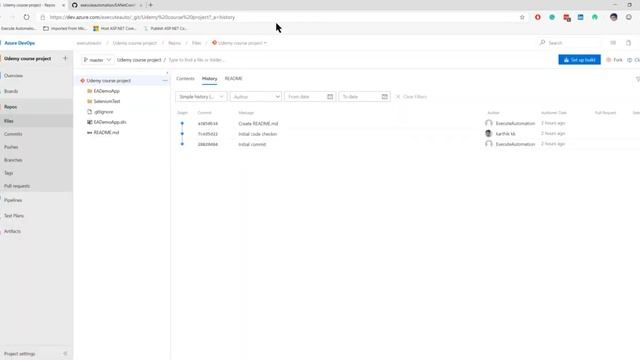The width and height of the screenshot is (640, 360).
Task: Open the Create README.md commit
Action: (258, 124)
